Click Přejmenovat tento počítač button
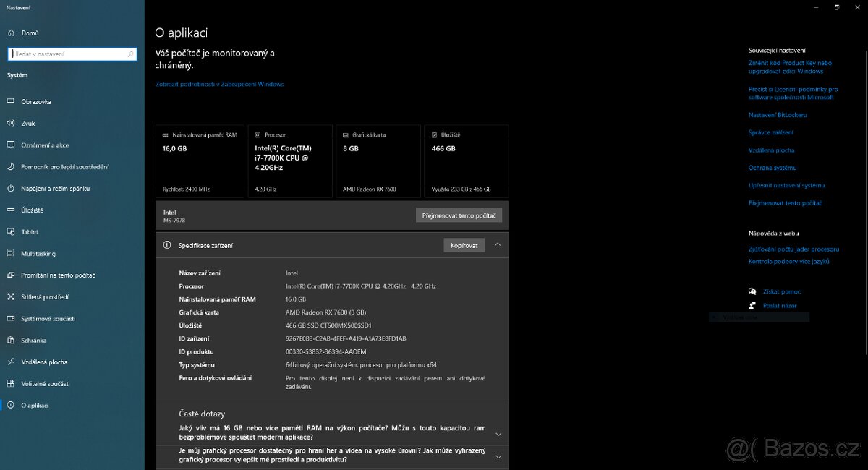 click(x=459, y=215)
